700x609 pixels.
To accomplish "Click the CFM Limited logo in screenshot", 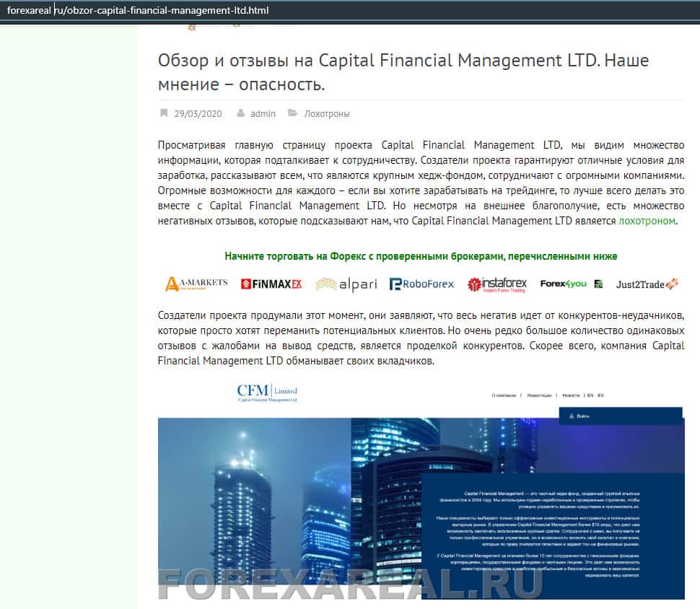I will (268, 393).
